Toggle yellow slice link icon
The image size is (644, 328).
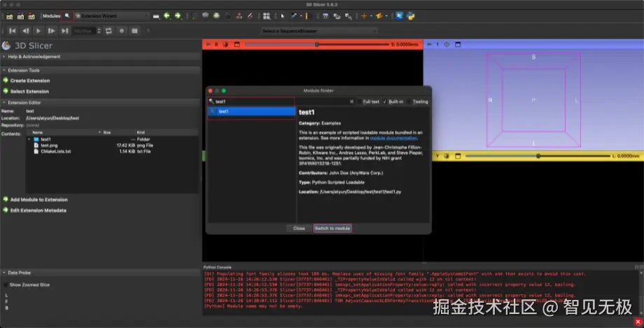[447, 156]
